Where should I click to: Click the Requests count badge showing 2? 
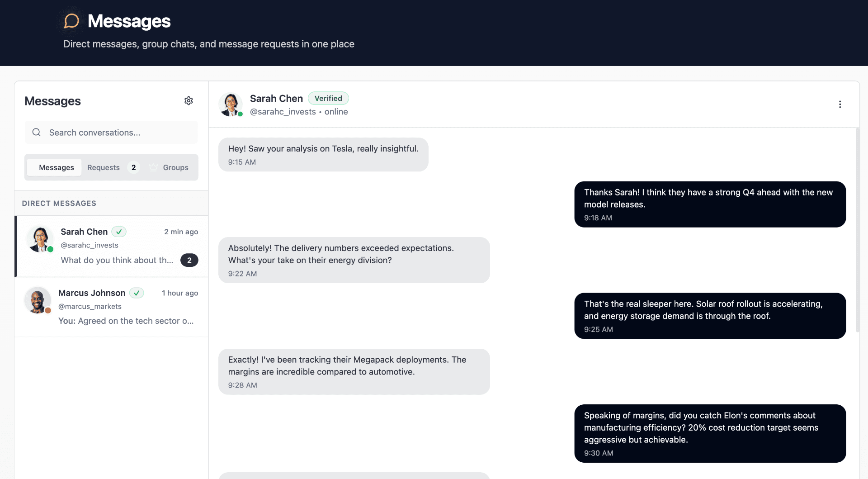pyautogui.click(x=133, y=167)
